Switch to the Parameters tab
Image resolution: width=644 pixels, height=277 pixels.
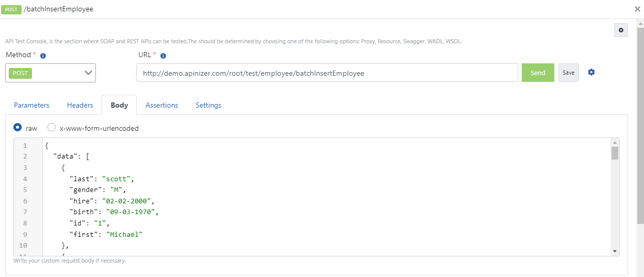(31, 105)
